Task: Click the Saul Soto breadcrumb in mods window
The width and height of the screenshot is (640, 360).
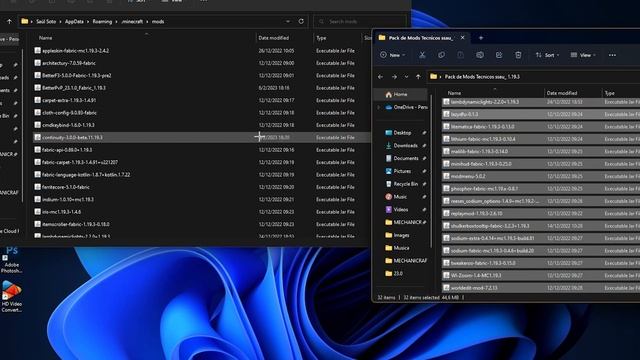Action: click(x=46, y=22)
